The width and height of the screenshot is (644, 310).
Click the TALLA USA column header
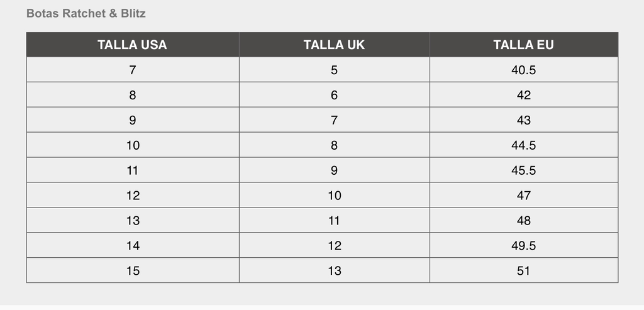coord(133,45)
